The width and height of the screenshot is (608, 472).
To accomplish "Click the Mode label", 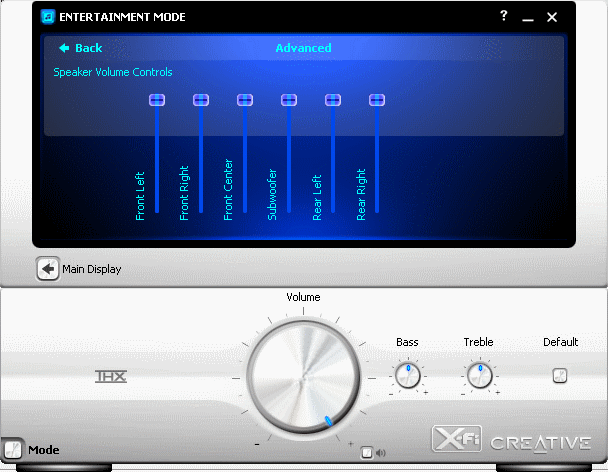I will point(44,450).
